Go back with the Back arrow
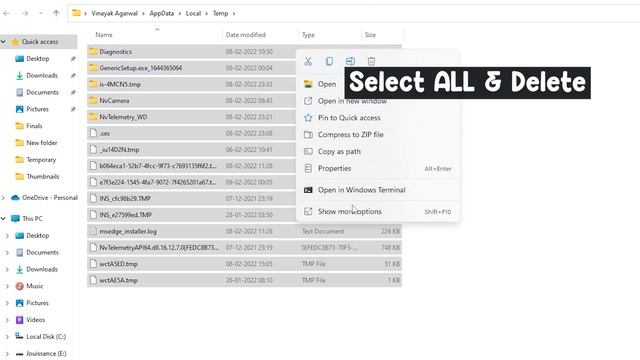The width and height of the screenshot is (640, 360). pyautogui.click(x=6, y=13)
